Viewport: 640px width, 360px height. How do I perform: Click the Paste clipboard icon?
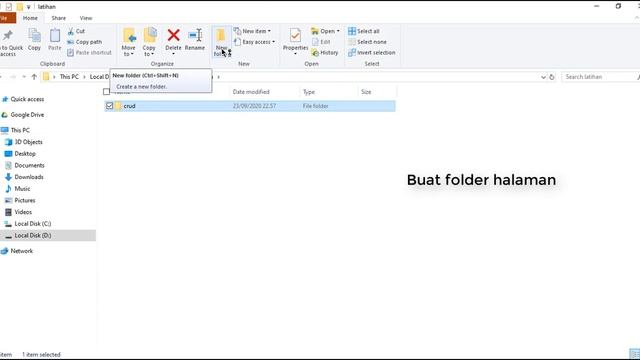[55, 36]
